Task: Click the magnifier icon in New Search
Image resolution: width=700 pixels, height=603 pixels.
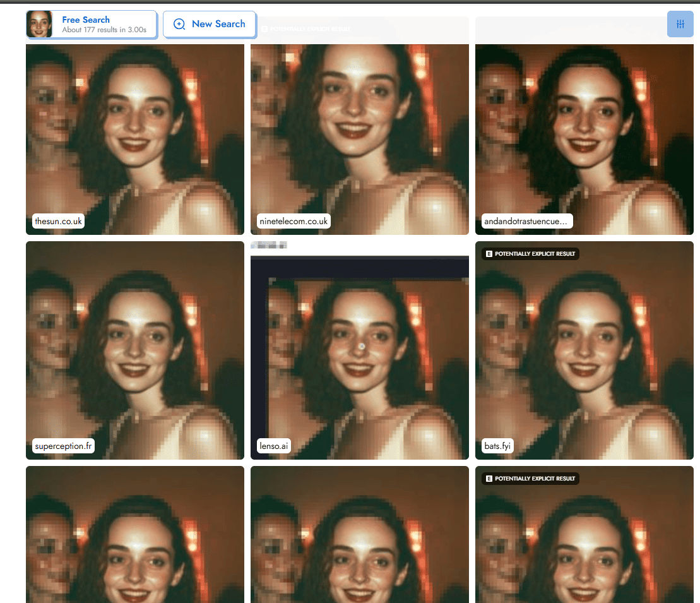Action: pyautogui.click(x=179, y=24)
